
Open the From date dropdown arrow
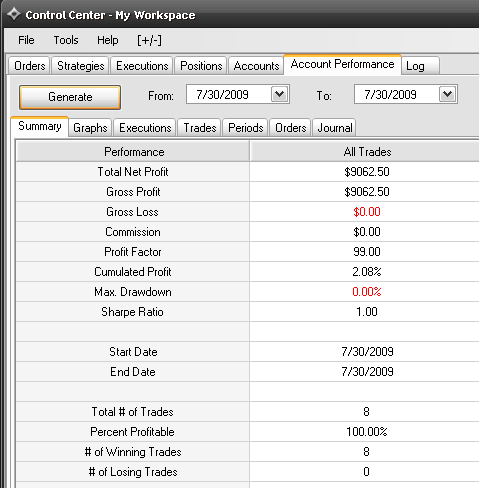click(279, 94)
